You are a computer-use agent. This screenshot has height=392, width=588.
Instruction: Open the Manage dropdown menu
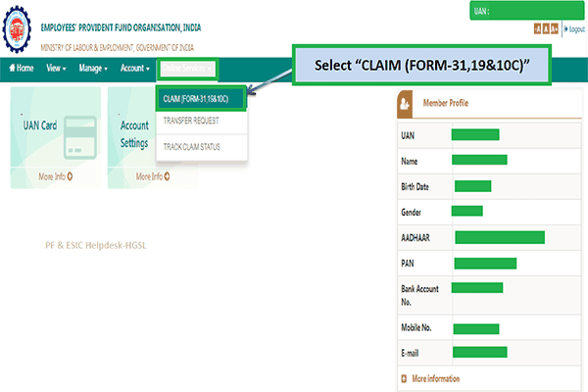pos(94,69)
